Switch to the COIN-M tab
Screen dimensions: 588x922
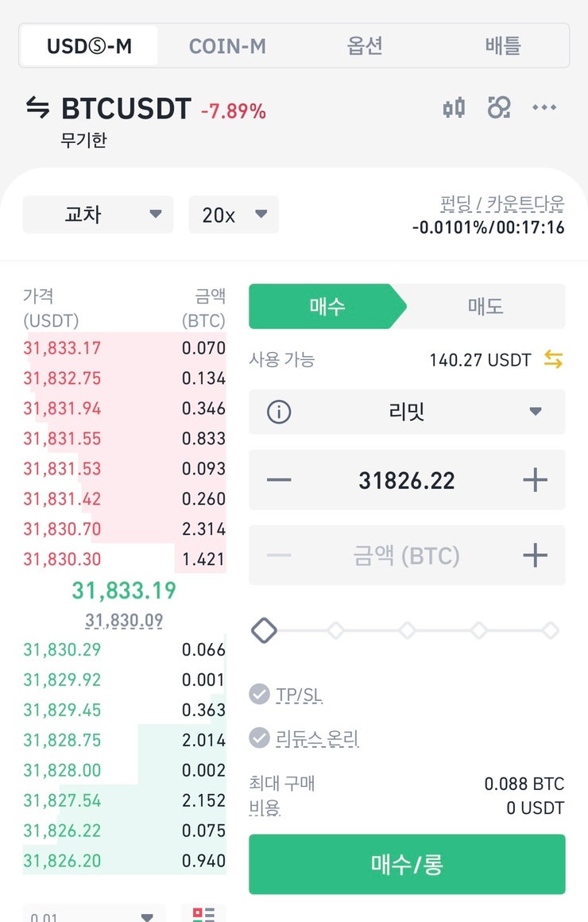coord(227,46)
